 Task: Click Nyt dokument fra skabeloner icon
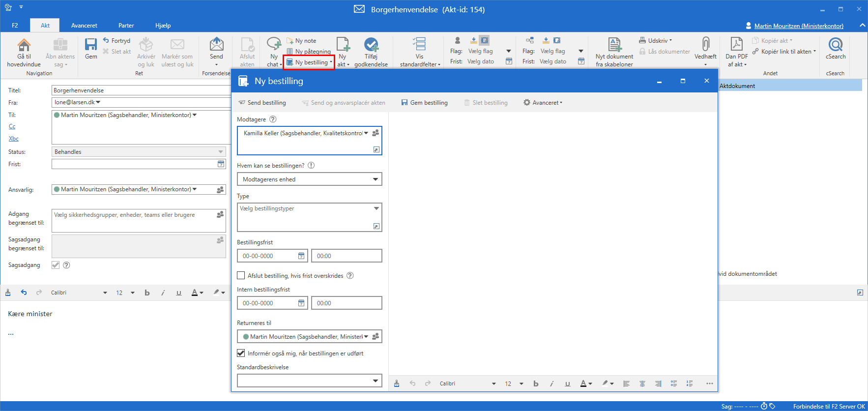614,45
